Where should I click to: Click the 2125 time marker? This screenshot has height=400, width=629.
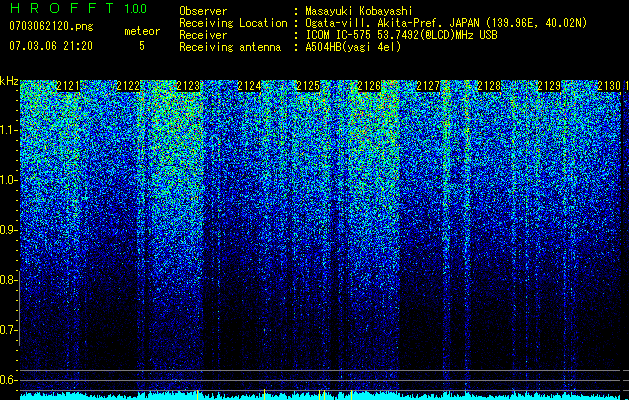[x=308, y=86]
